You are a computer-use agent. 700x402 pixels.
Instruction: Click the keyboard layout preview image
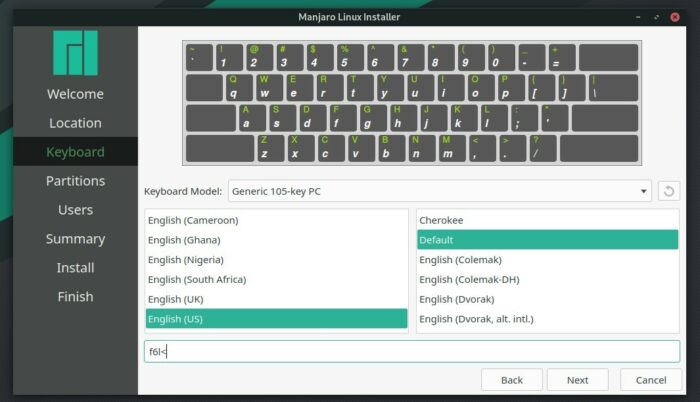point(412,103)
